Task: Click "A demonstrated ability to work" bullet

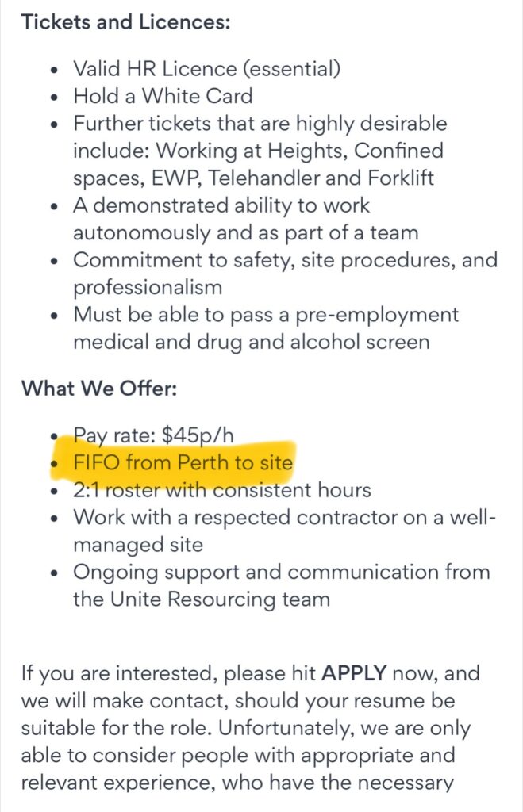Action: (x=221, y=205)
